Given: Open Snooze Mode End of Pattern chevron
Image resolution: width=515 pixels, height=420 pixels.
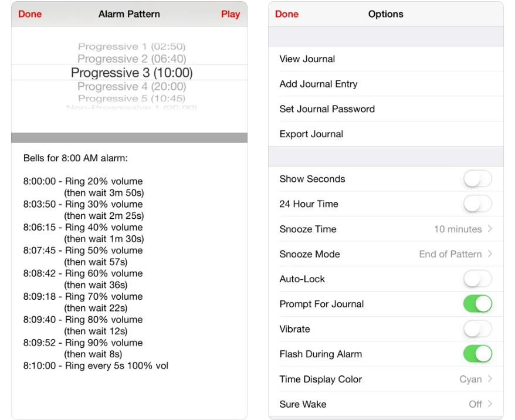Looking at the screenshot, I should (x=490, y=254).
